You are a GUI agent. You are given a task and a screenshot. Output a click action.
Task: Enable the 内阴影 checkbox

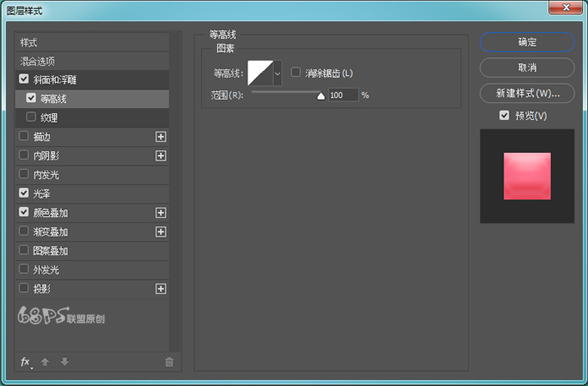point(24,155)
